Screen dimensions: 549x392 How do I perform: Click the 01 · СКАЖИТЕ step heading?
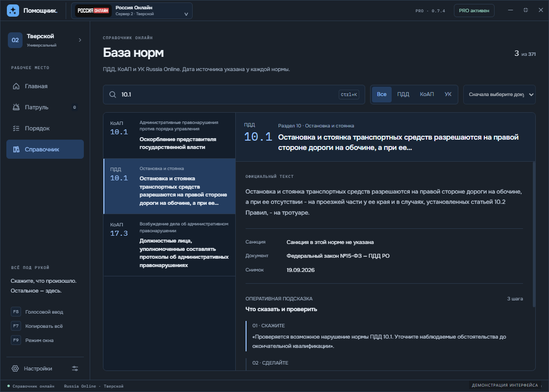(x=269, y=325)
